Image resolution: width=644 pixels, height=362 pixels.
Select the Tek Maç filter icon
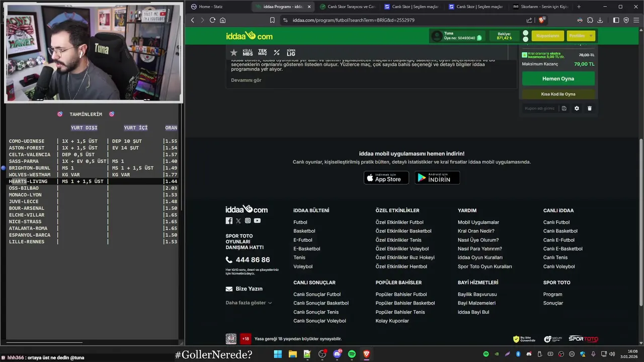point(262,52)
